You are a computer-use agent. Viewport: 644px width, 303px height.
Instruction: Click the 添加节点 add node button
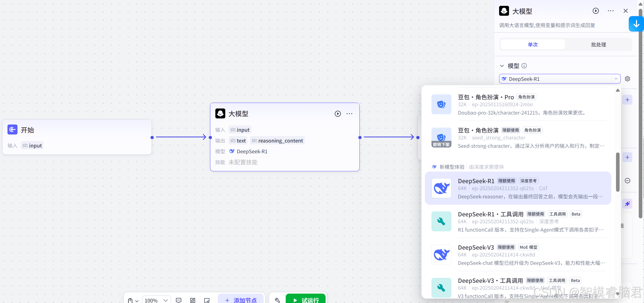(x=241, y=300)
